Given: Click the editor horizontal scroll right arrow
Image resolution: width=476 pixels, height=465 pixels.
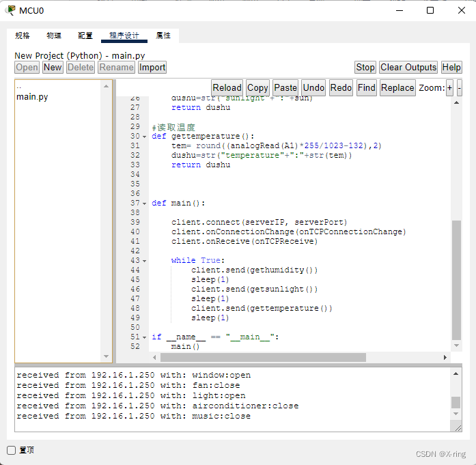Looking at the screenshot, I should point(445,357).
